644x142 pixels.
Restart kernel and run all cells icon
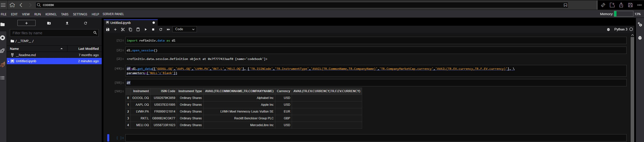(x=168, y=29)
